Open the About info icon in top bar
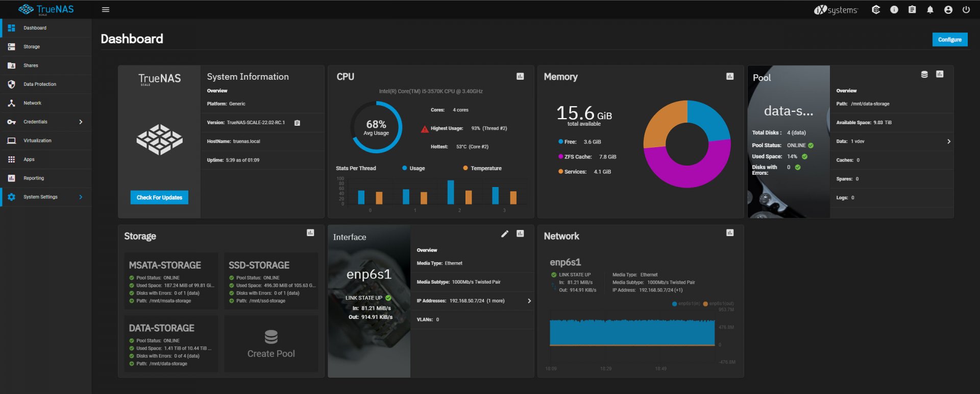 pyautogui.click(x=894, y=10)
